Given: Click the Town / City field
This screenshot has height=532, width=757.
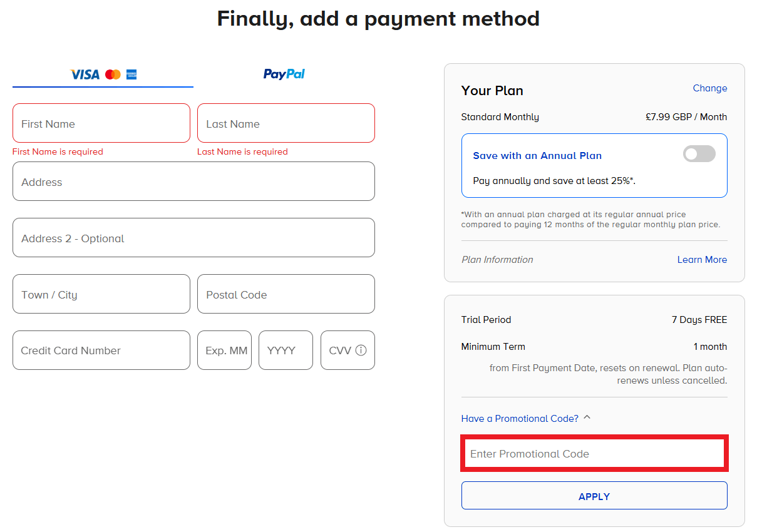Looking at the screenshot, I should coord(101,294).
